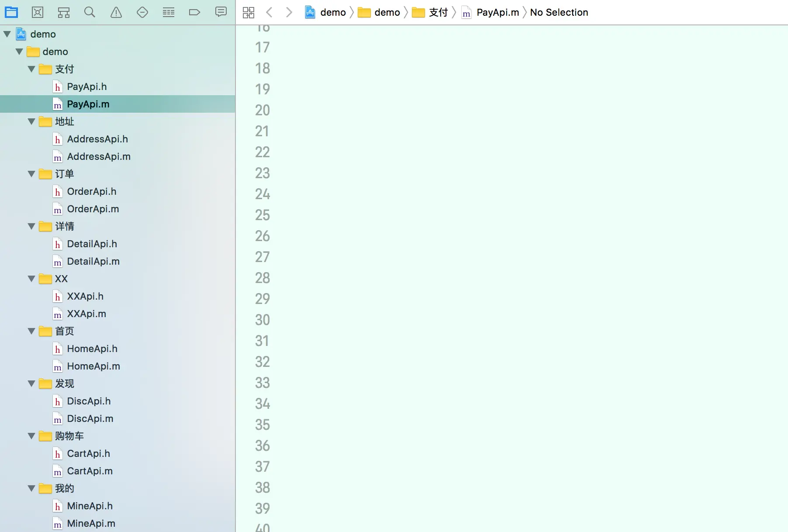Click the 首页 folder icon

pyautogui.click(x=45, y=331)
